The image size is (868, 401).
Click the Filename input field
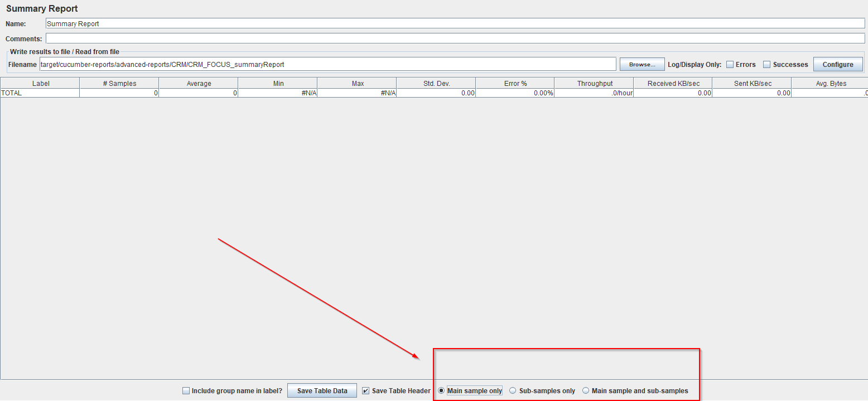[x=327, y=64]
